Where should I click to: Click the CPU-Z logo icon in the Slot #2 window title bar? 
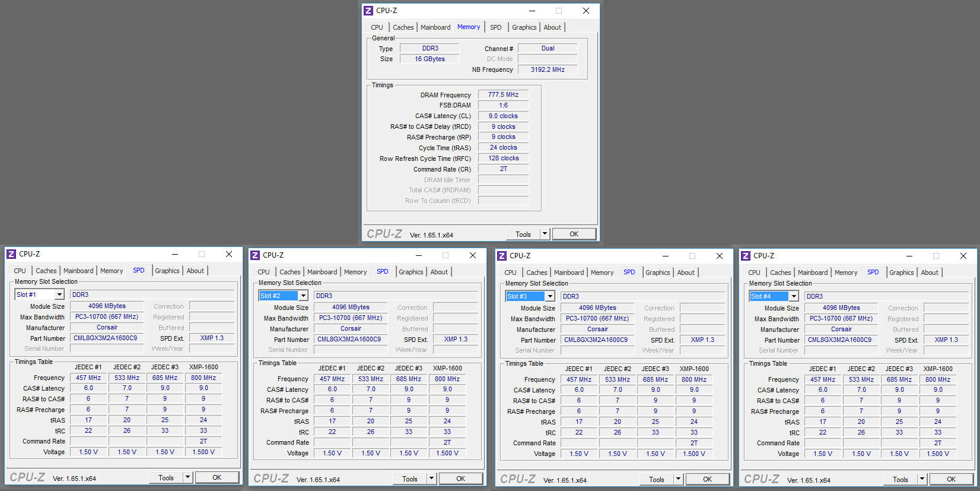[255, 255]
